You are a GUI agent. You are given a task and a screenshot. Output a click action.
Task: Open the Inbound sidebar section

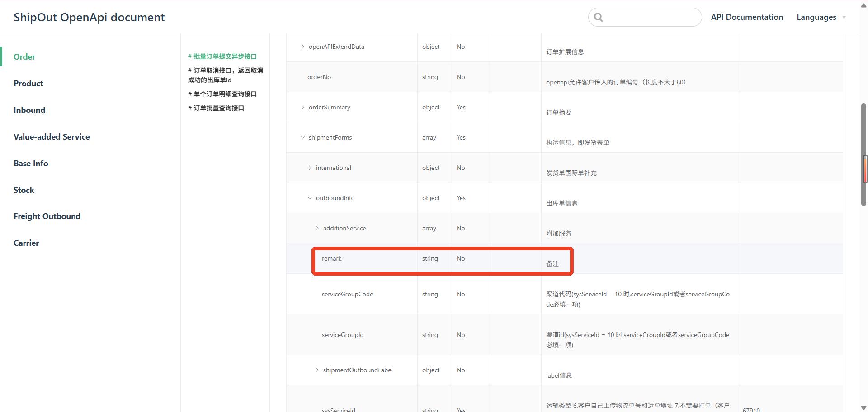click(29, 110)
